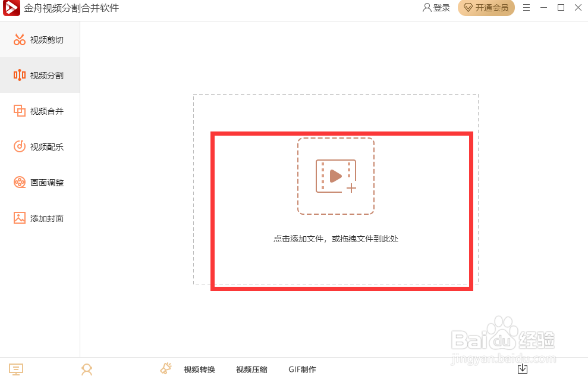Open the 添加封面 (add cover) tab

click(x=40, y=218)
